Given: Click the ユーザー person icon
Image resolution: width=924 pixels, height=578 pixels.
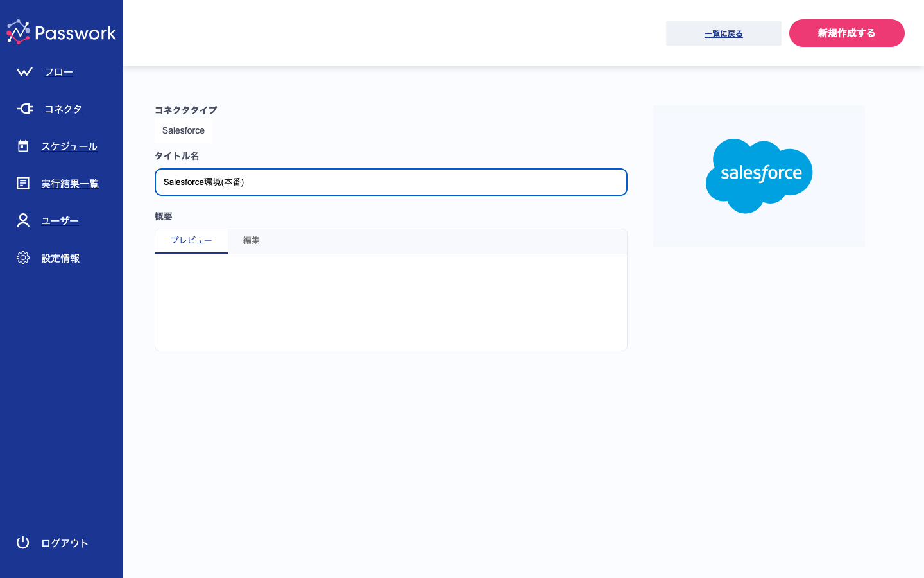Looking at the screenshot, I should coord(23,220).
